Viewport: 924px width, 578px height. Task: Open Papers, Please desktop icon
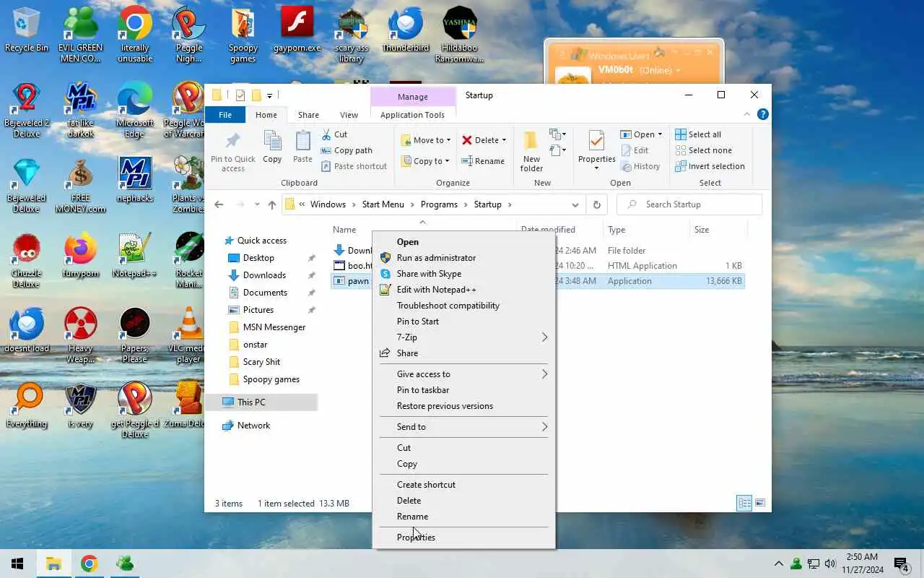[134, 335]
